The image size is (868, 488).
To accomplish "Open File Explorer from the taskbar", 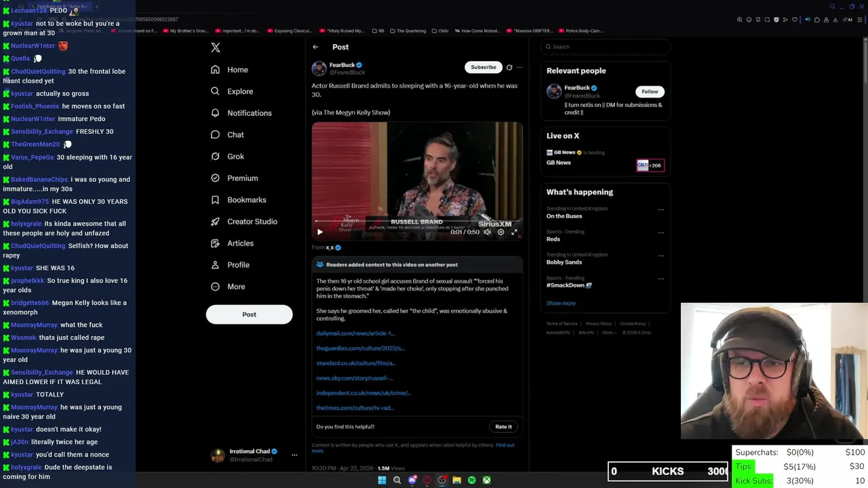I will click(x=456, y=480).
